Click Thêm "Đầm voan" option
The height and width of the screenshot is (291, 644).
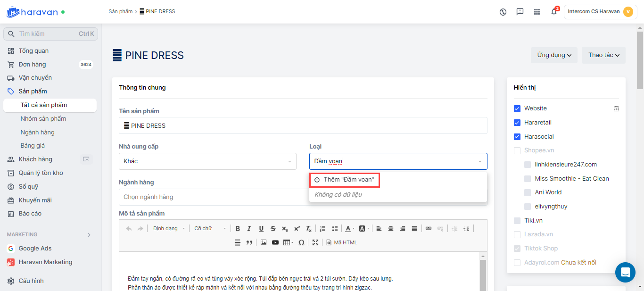click(x=345, y=180)
